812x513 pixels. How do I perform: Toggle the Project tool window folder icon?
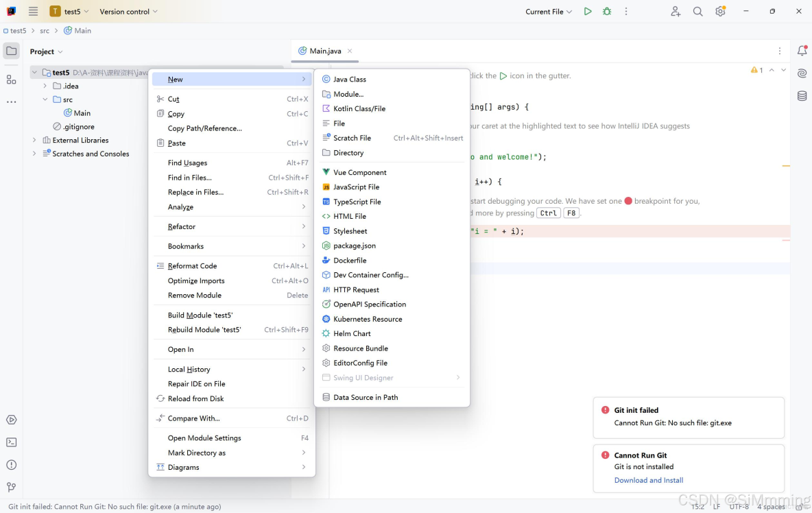tap(11, 51)
